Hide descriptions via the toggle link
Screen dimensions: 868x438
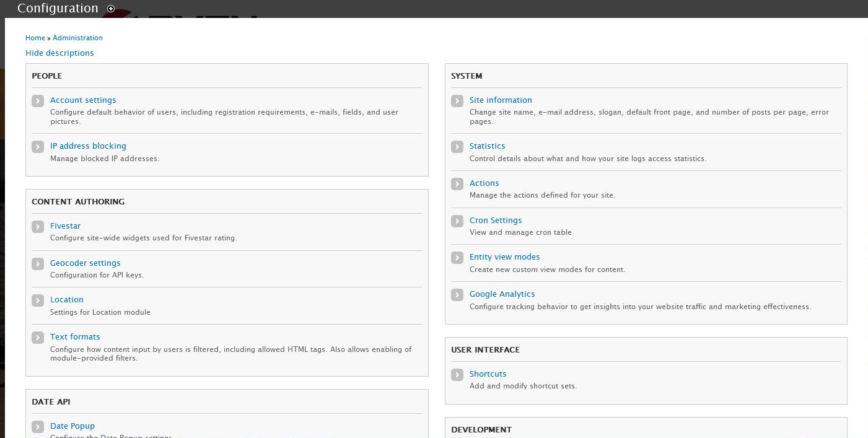point(59,53)
